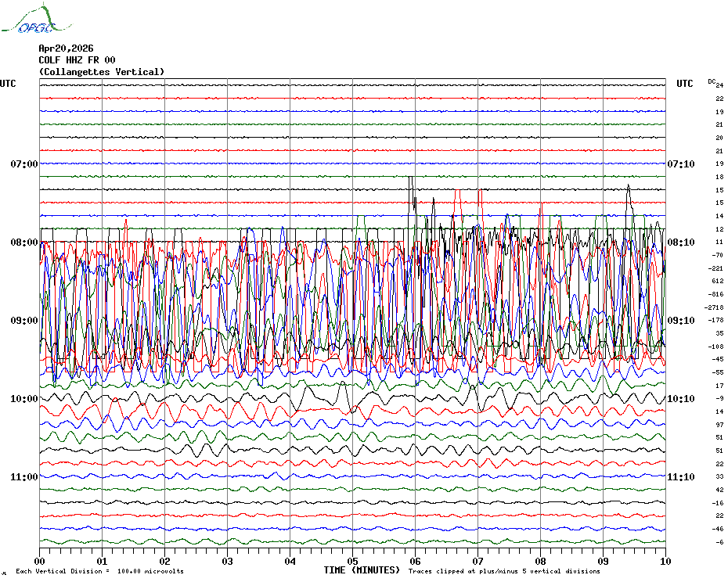Click the 07:10 label on right axis

(679, 164)
